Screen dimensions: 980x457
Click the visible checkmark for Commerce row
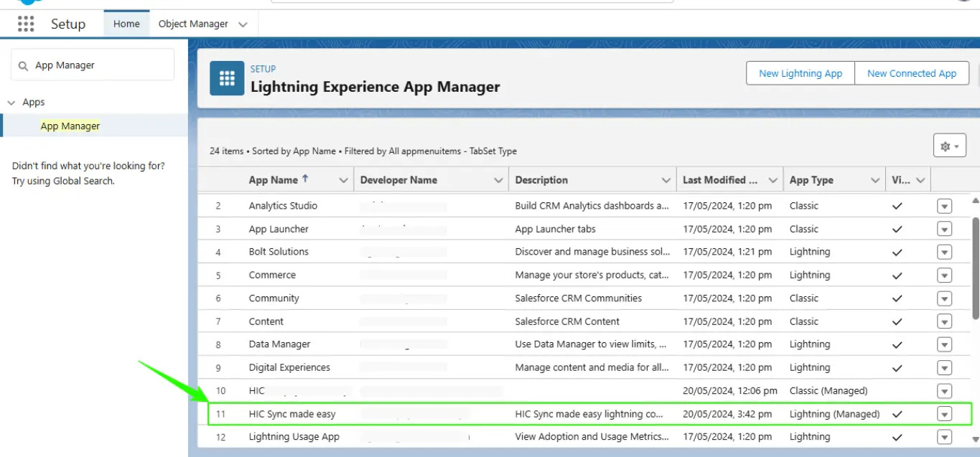(897, 275)
